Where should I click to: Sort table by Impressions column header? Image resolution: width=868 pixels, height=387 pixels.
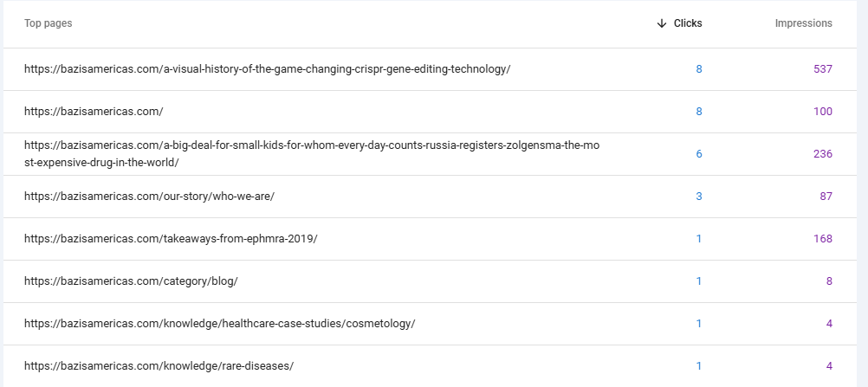tap(803, 23)
